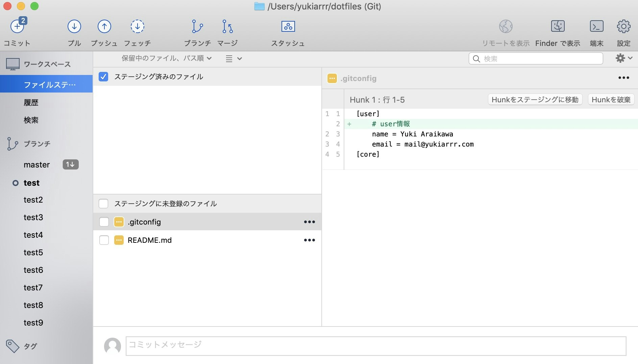
Task: Open the three-dots menu in diff header
Action: click(624, 78)
